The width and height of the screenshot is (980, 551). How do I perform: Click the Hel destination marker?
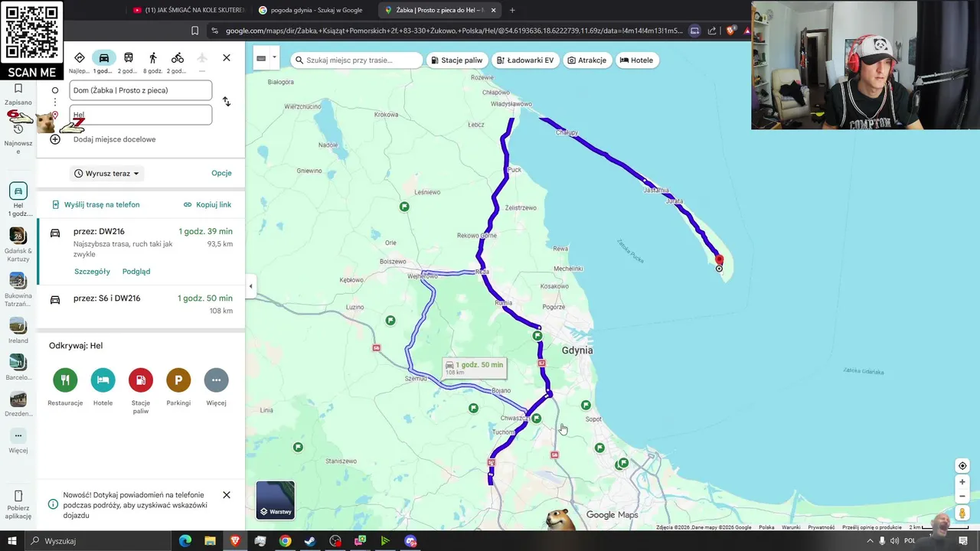(x=719, y=262)
